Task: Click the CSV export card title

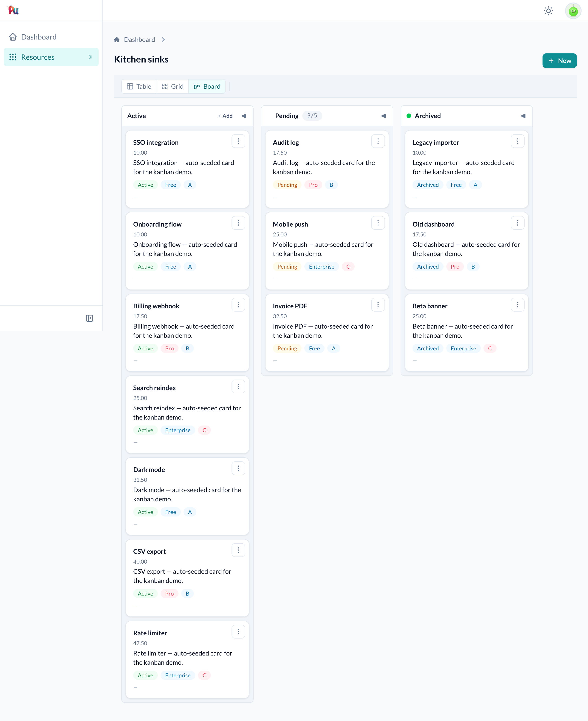Action: tap(149, 552)
